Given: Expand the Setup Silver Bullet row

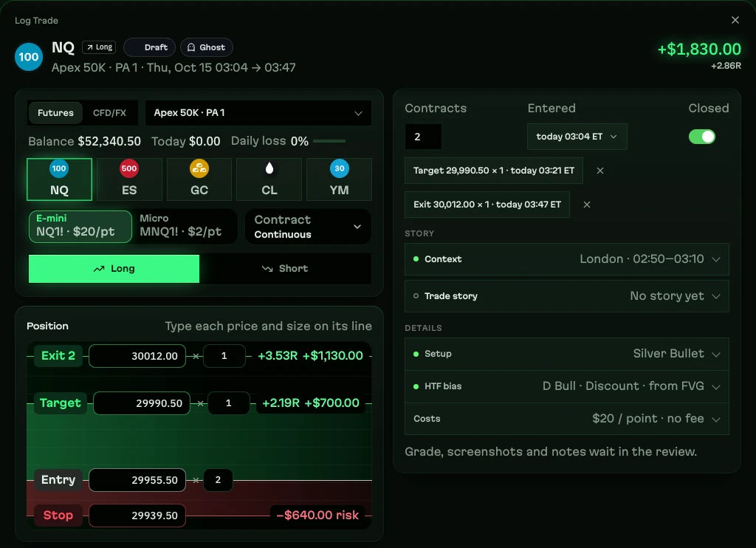Looking at the screenshot, I should tap(567, 354).
